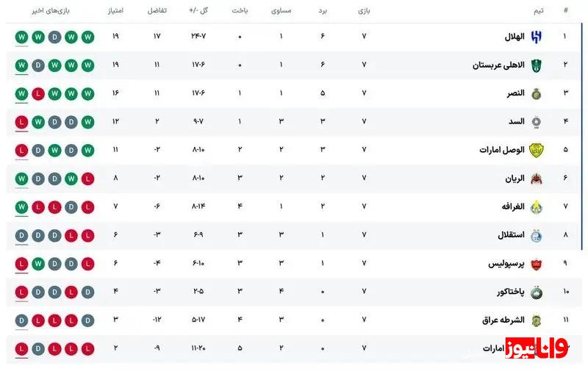Click the red L badge in النصر row
The height and width of the screenshot is (374, 588).
point(37,93)
